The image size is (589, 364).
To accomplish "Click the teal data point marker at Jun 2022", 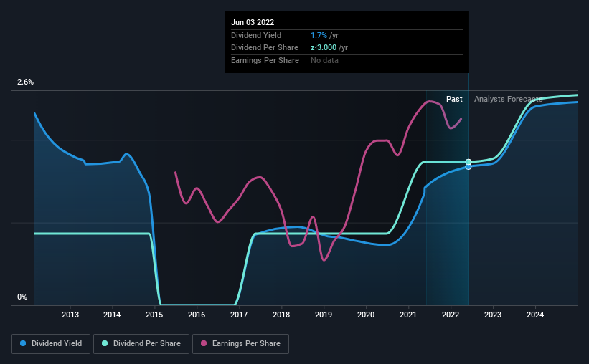I will click(468, 162).
